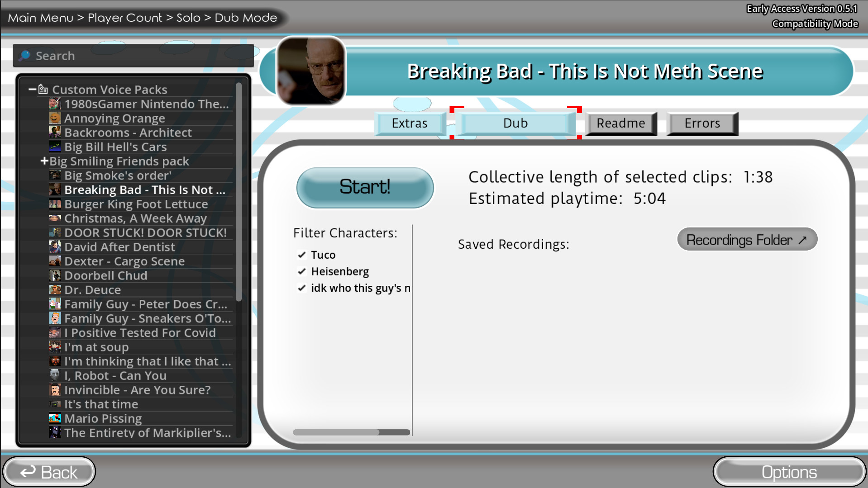Viewport: 868px width, 488px height.
Task: Click Solo in the breadcrumb
Action: (188, 18)
